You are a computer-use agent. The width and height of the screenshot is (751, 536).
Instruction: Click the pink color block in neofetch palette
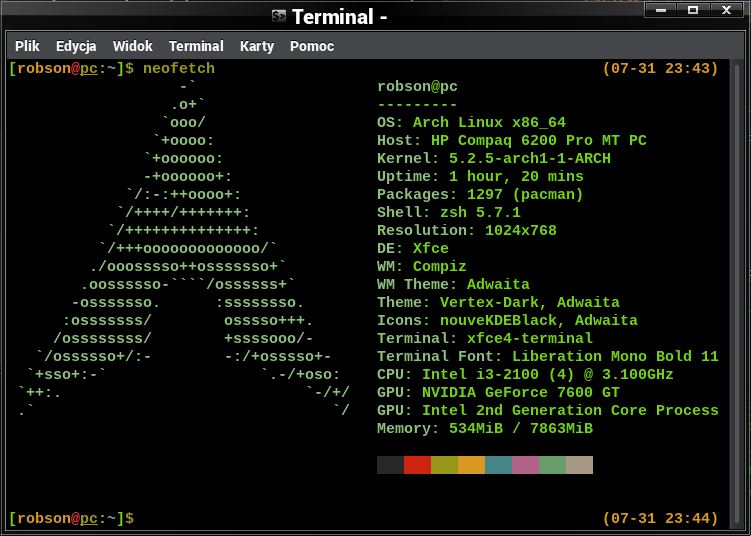click(525, 465)
